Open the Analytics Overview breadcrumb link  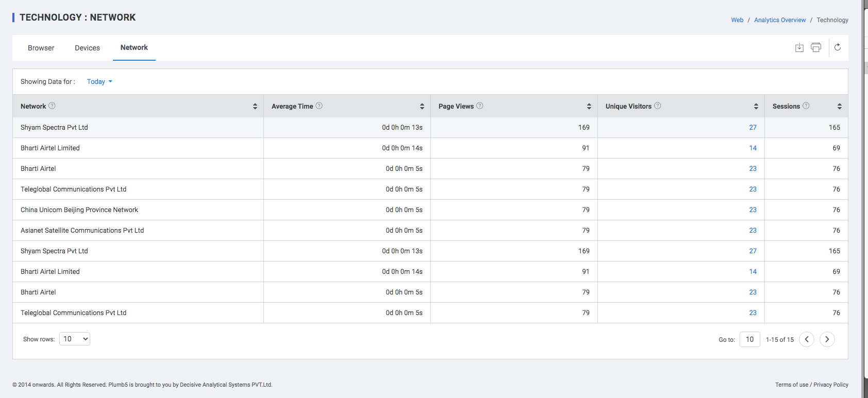[780, 20]
